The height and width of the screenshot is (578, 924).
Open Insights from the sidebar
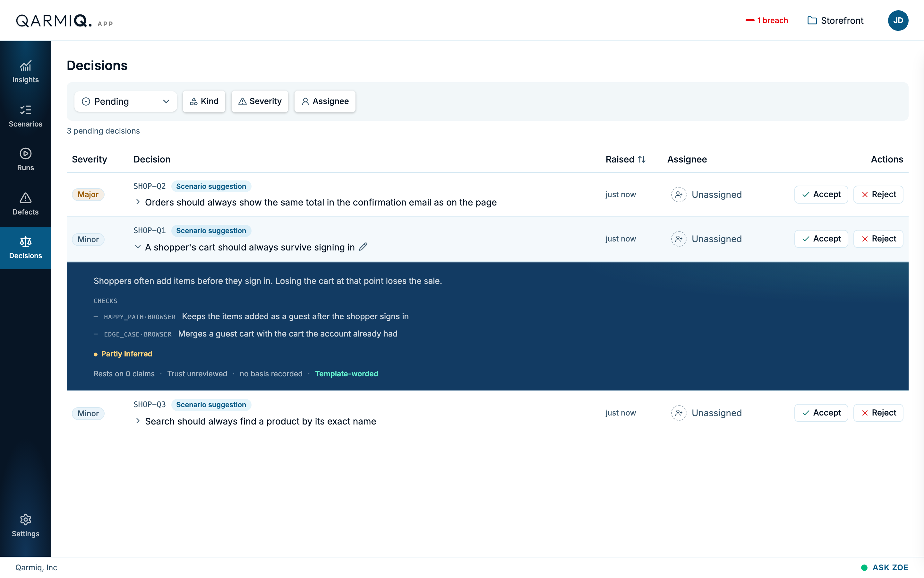tap(26, 72)
